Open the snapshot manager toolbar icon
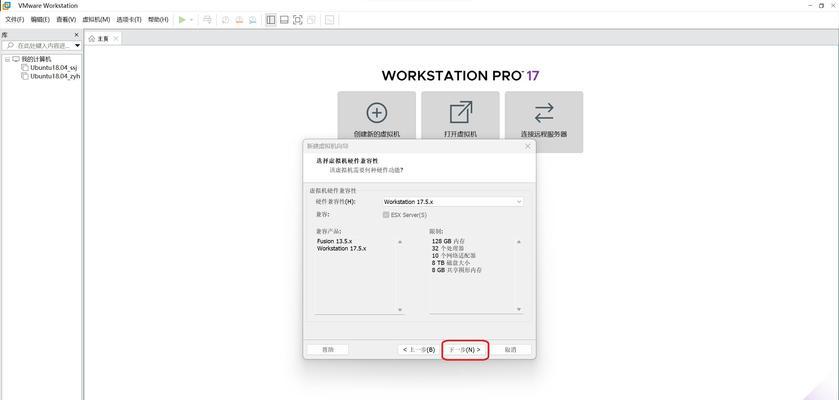The width and height of the screenshot is (839, 400). (x=253, y=20)
